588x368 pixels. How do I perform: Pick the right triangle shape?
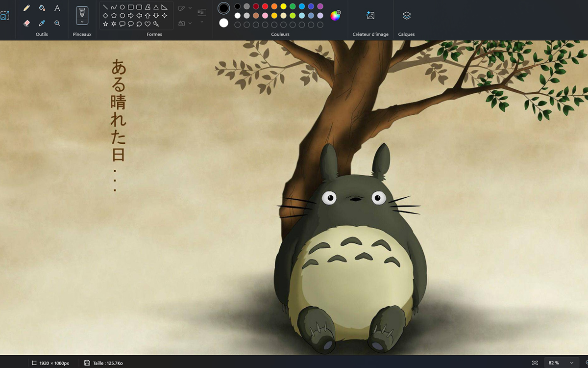click(164, 7)
